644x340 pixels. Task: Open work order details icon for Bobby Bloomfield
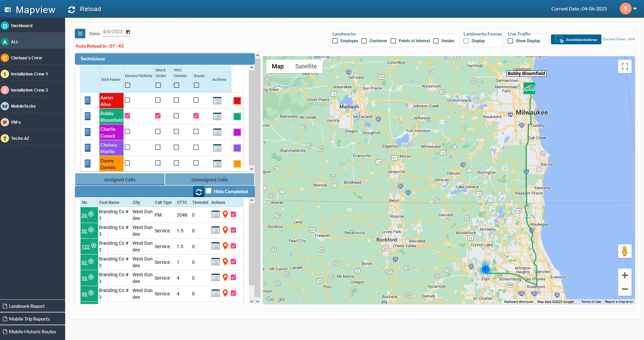(x=217, y=116)
